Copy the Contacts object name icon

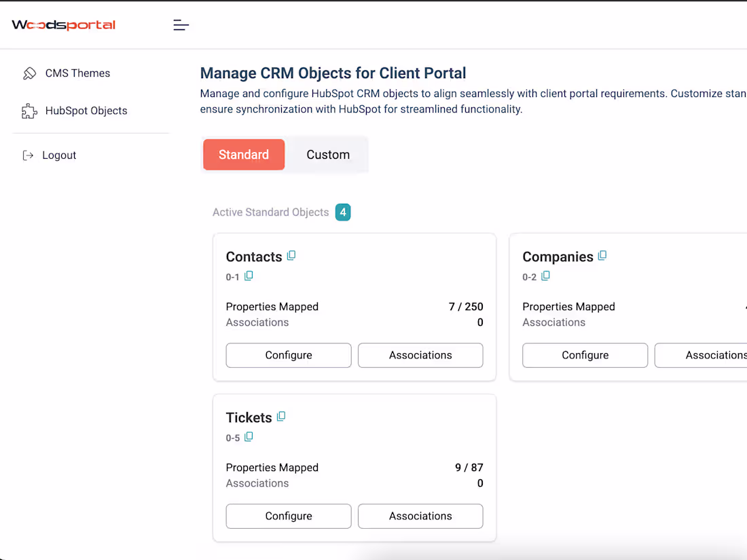tap(291, 256)
